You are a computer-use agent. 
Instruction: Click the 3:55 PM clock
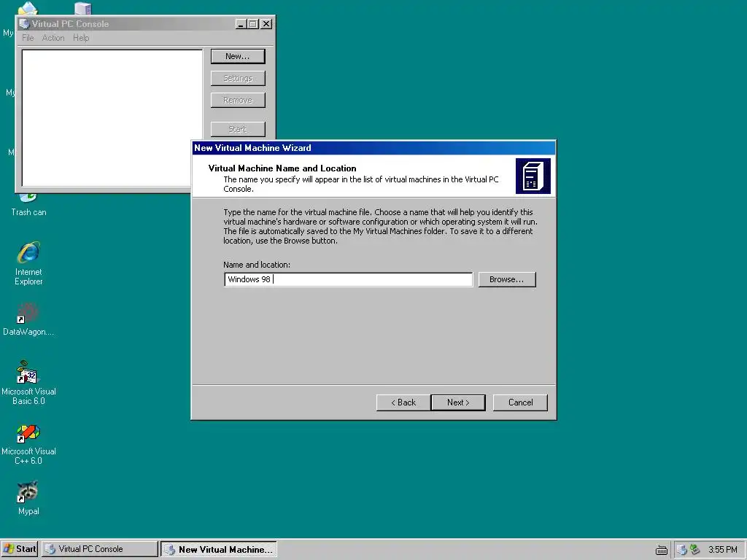click(x=722, y=550)
